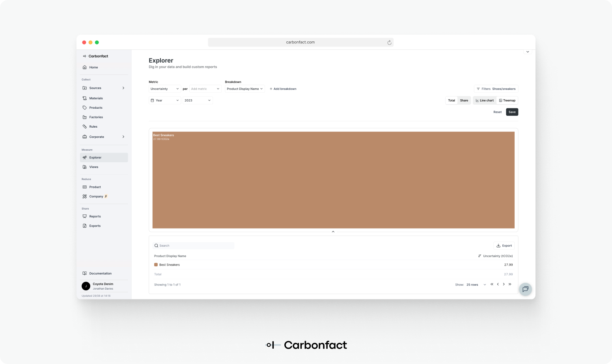Click the 27.99 value in Best Sneakers row
Image resolution: width=612 pixels, height=364 pixels.
point(508,265)
